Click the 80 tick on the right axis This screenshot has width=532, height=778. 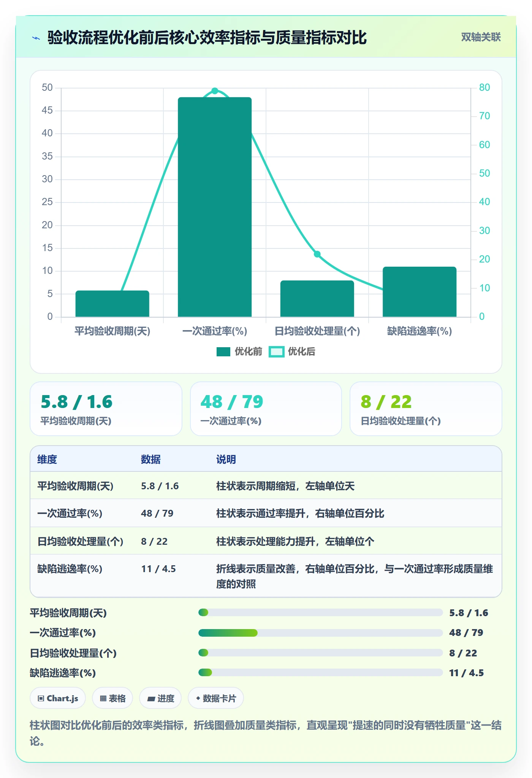pyautogui.click(x=484, y=88)
